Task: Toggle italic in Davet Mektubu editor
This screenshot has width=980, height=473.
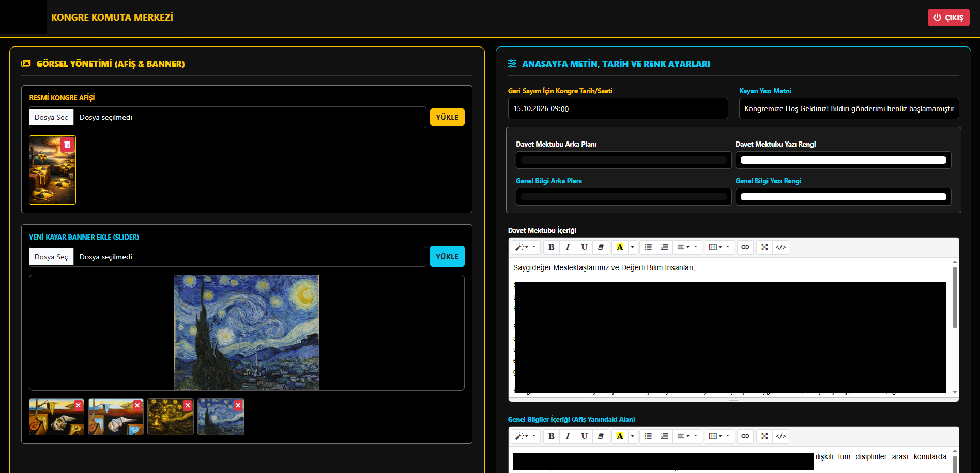Action: pyautogui.click(x=568, y=247)
